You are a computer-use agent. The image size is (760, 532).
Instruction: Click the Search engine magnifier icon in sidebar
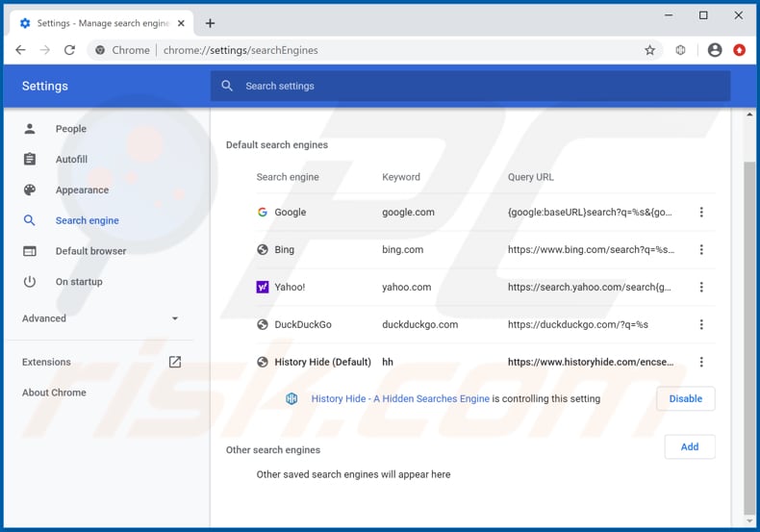coord(30,220)
